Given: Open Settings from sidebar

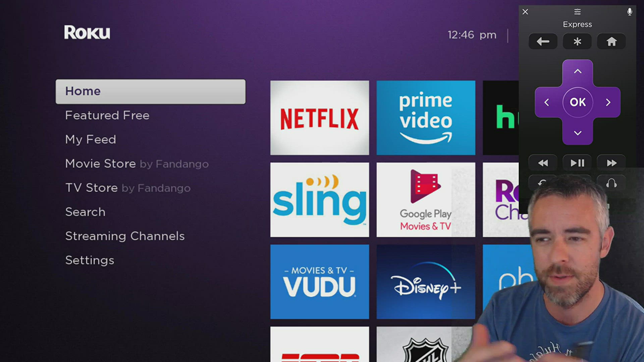Looking at the screenshot, I should 89,259.
